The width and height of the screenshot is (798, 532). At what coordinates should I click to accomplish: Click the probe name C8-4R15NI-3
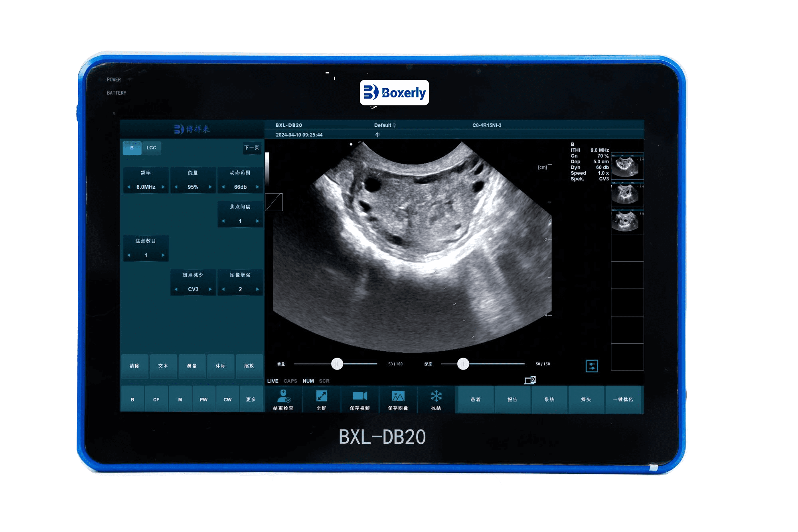487,125
